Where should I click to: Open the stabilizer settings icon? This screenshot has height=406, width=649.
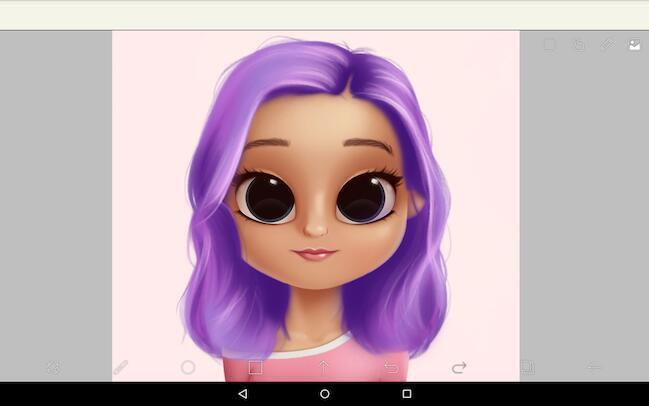coord(578,45)
